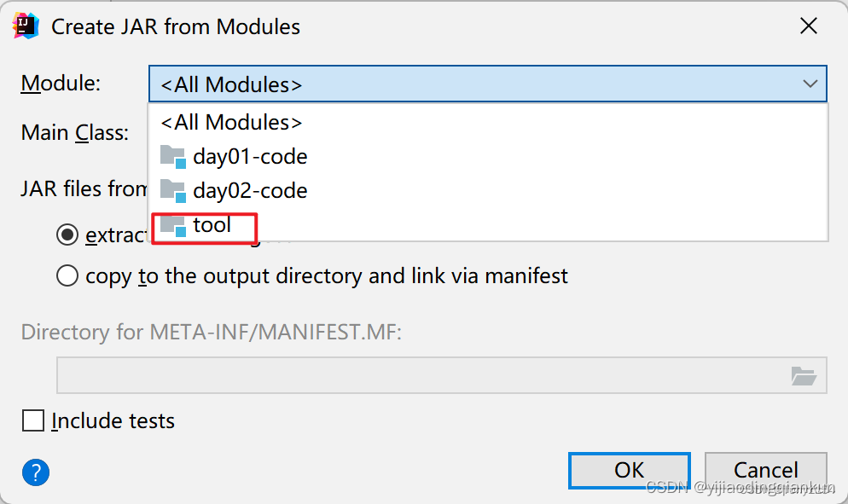This screenshot has width=848, height=504.
Task: Confirm with the OK button
Action: (x=630, y=471)
